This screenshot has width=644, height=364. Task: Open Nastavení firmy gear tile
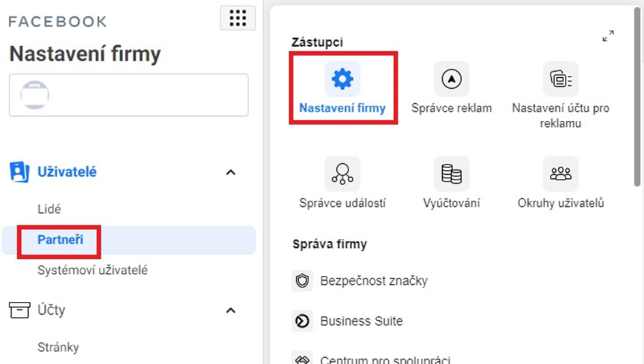[x=342, y=88]
